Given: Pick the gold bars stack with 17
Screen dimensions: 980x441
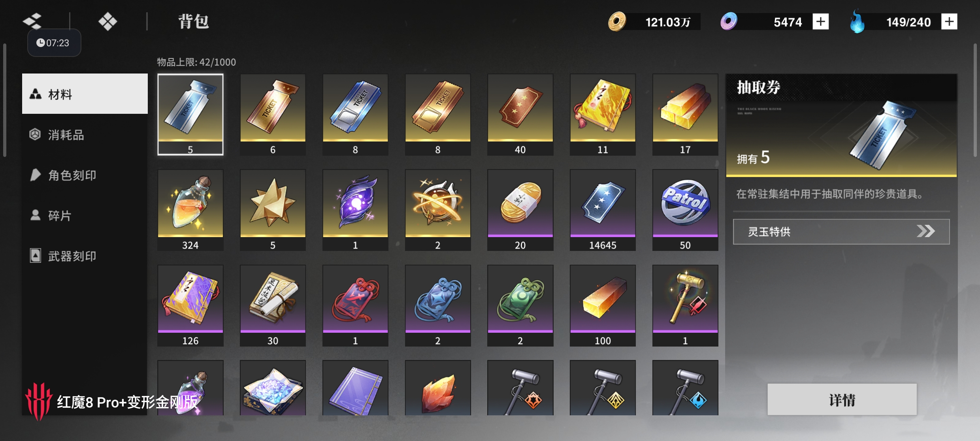Looking at the screenshot, I should tap(685, 115).
